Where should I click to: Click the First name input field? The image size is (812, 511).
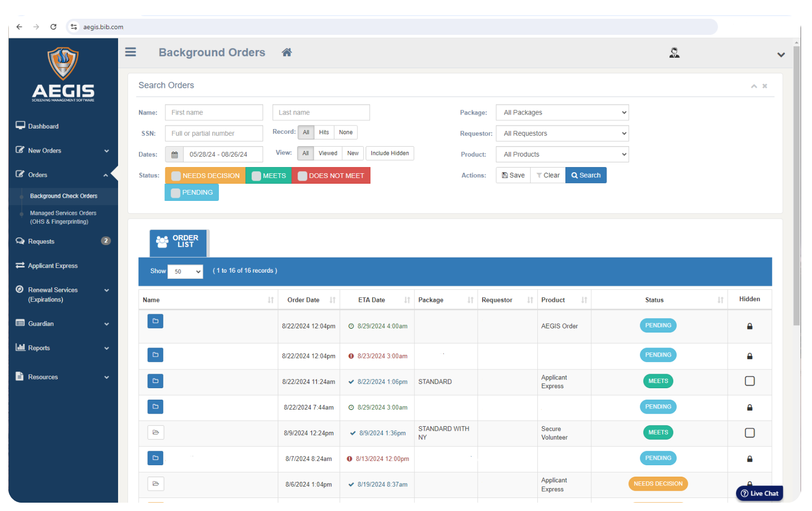pos(214,112)
